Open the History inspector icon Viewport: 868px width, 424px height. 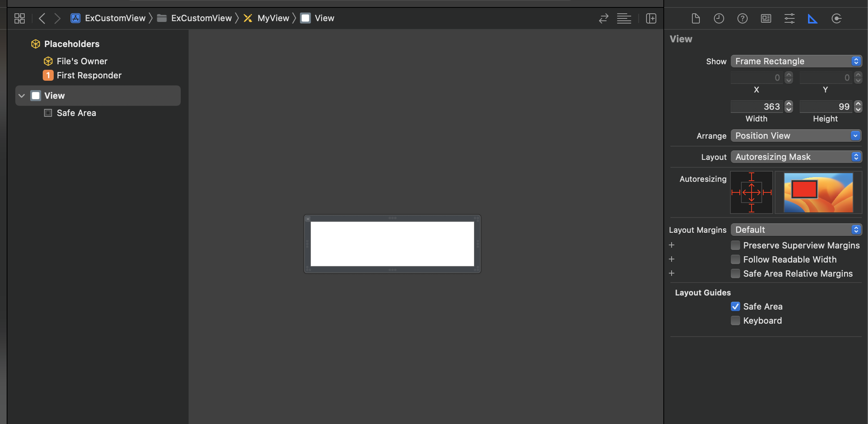coord(719,18)
